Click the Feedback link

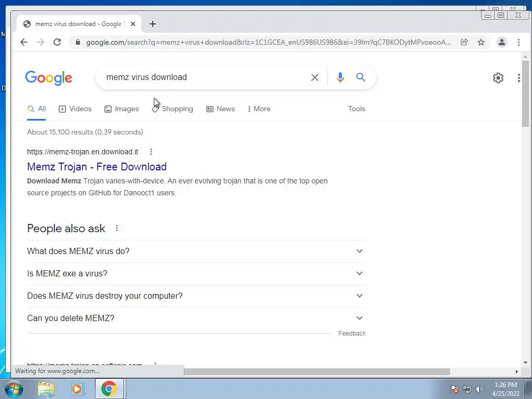tap(352, 334)
